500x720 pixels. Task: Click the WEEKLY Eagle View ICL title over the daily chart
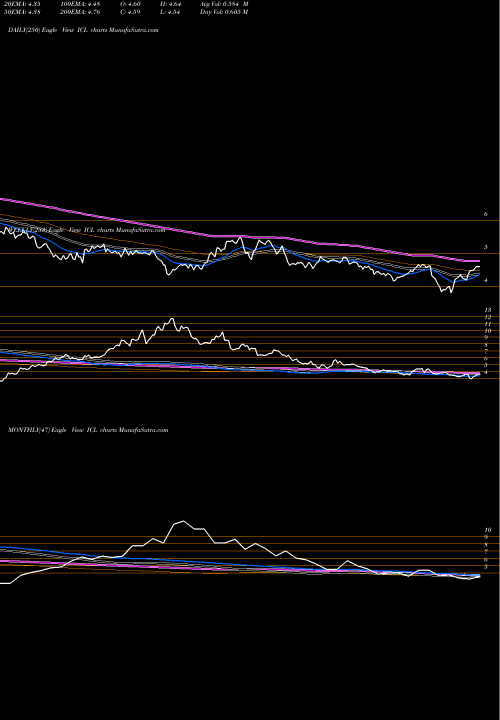pos(87,230)
